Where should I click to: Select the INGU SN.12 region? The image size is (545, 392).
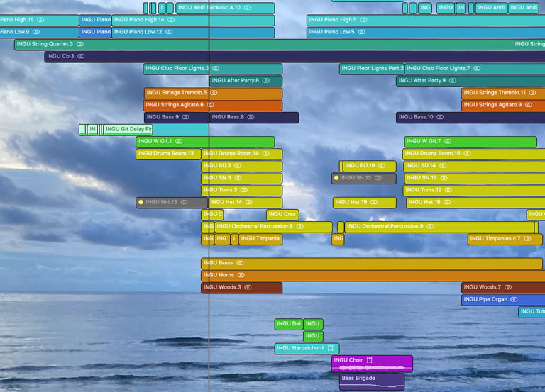coord(474,178)
